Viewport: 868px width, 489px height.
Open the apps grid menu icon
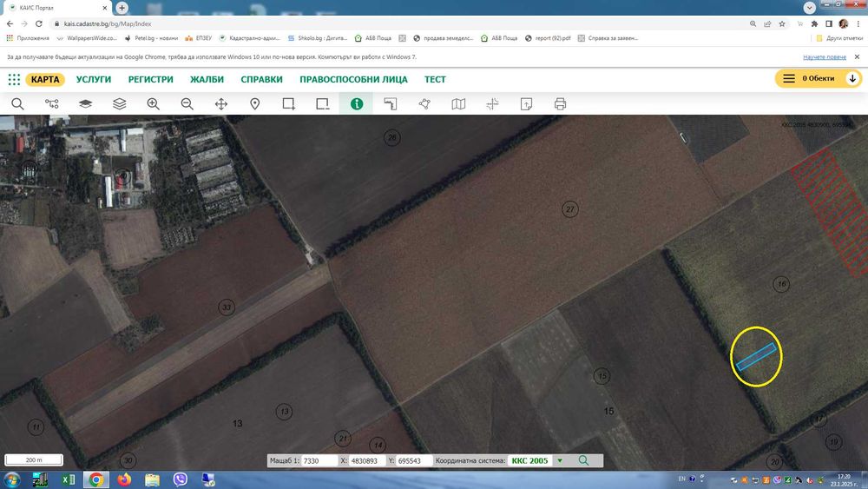click(14, 79)
